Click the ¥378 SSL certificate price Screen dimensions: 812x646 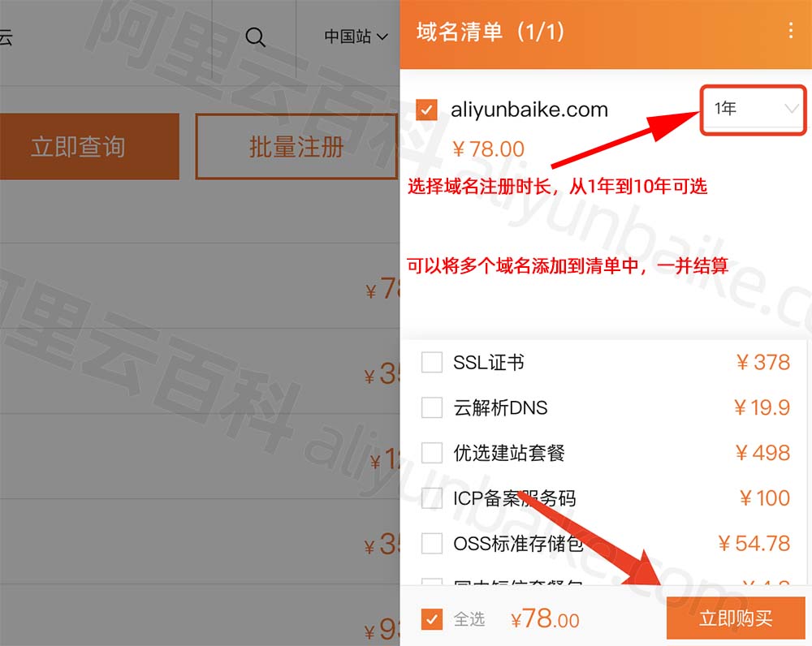762,362
